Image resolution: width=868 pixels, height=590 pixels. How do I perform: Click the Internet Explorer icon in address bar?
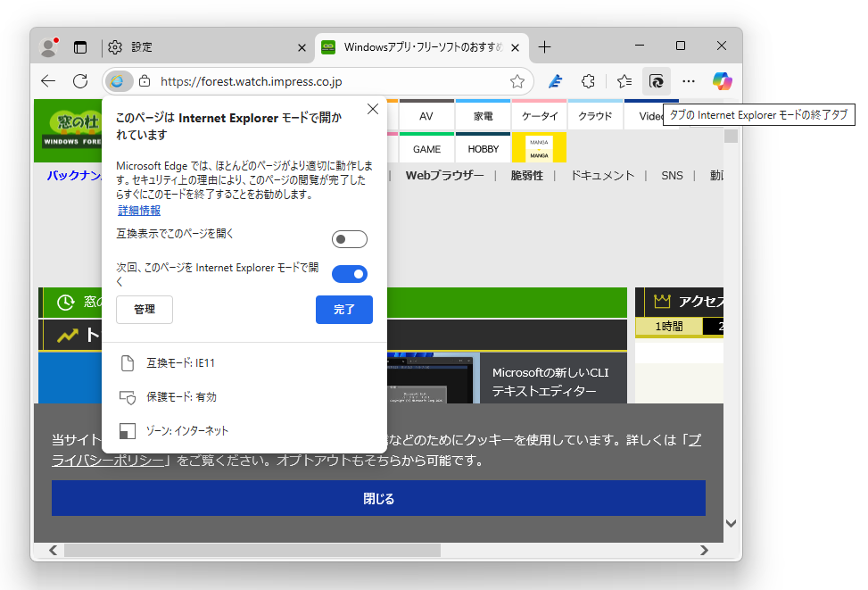117,80
